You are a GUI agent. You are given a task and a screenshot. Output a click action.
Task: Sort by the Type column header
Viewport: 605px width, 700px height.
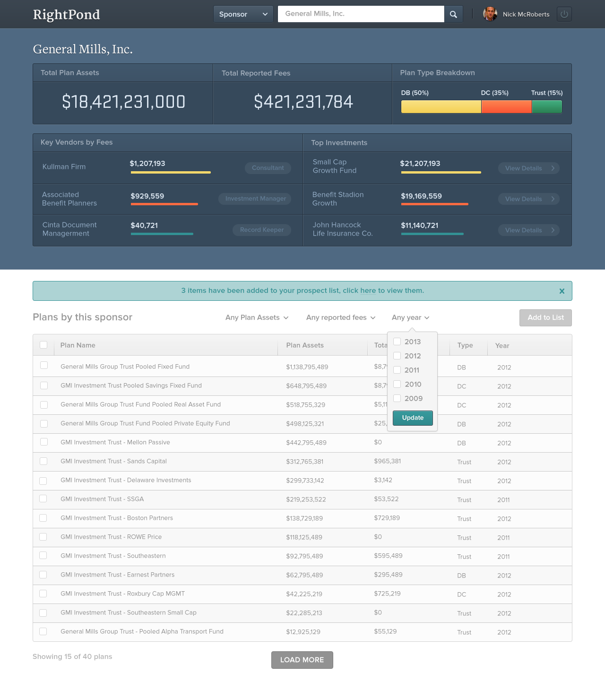click(x=465, y=345)
